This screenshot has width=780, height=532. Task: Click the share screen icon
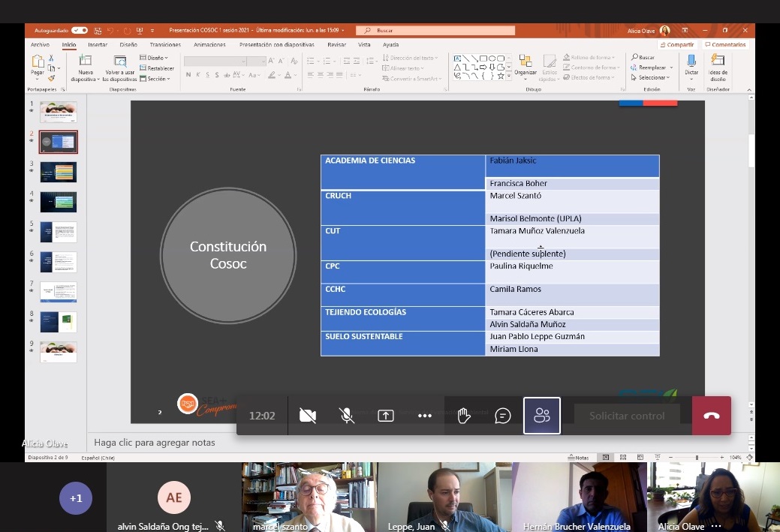click(386, 416)
